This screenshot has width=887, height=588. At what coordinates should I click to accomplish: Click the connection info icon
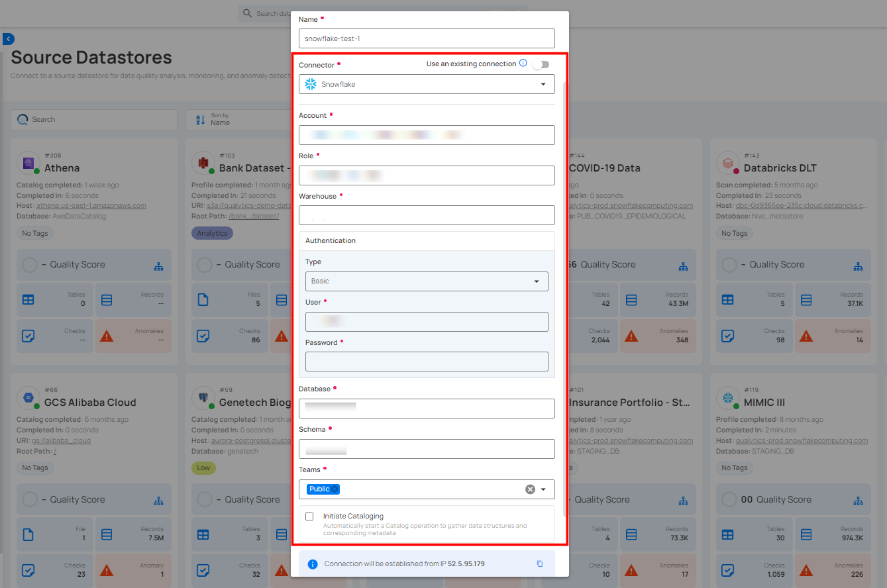click(x=313, y=564)
